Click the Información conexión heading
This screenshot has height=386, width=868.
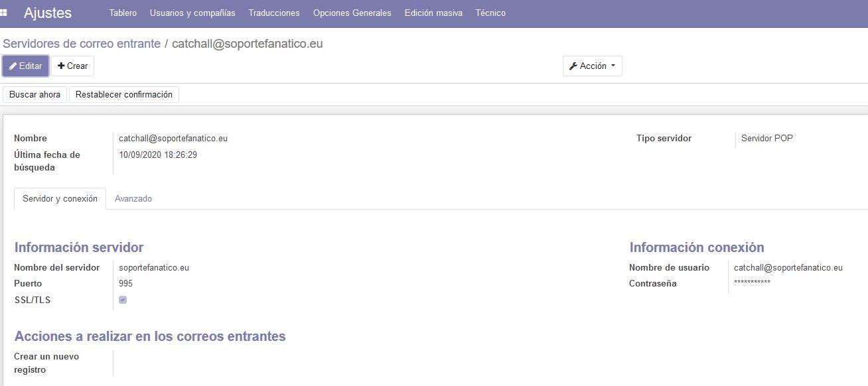(697, 247)
